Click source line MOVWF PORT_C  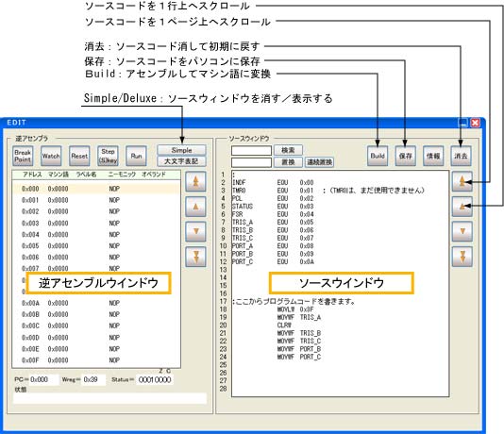pos(299,357)
